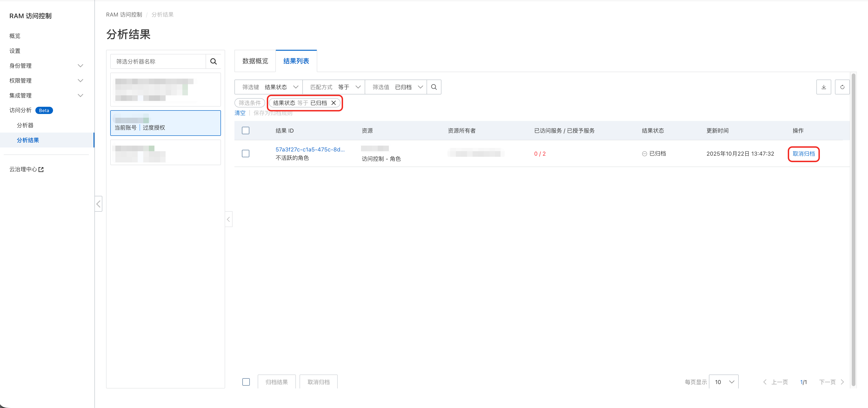Check the row checkbox for result 57a3f27c
Image resolution: width=868 pixels, height=408 pixels.
(246, 153)
